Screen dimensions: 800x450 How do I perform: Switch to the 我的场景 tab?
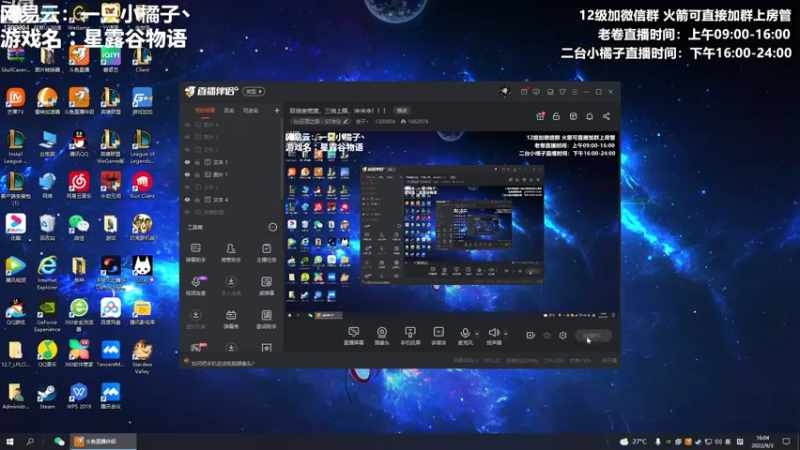(205, 110)
